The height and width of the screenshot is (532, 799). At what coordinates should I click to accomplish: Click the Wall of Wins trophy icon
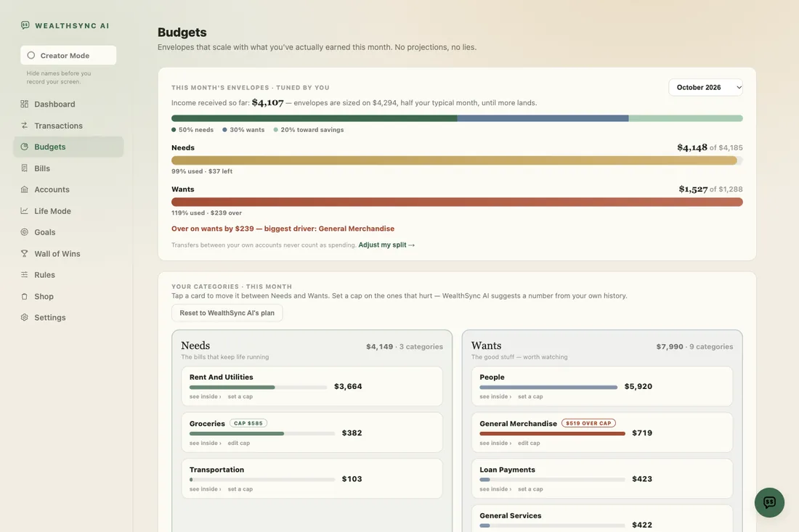coord(24,253)
